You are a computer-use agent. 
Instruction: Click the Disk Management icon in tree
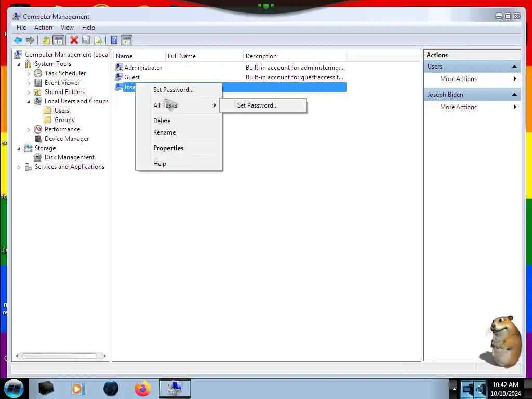click(x=37, y=157)
